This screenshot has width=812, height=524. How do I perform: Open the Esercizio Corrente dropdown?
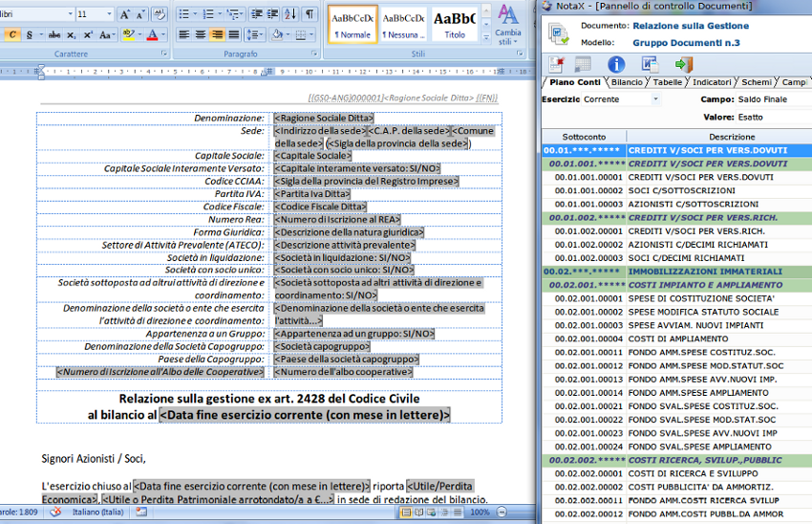coord(655,99)
